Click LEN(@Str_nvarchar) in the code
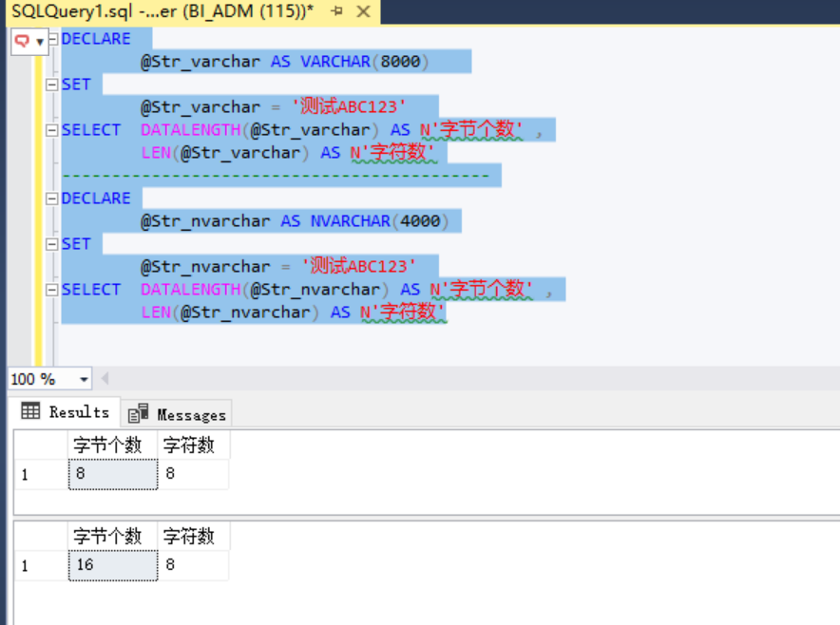 pos(230,312)
